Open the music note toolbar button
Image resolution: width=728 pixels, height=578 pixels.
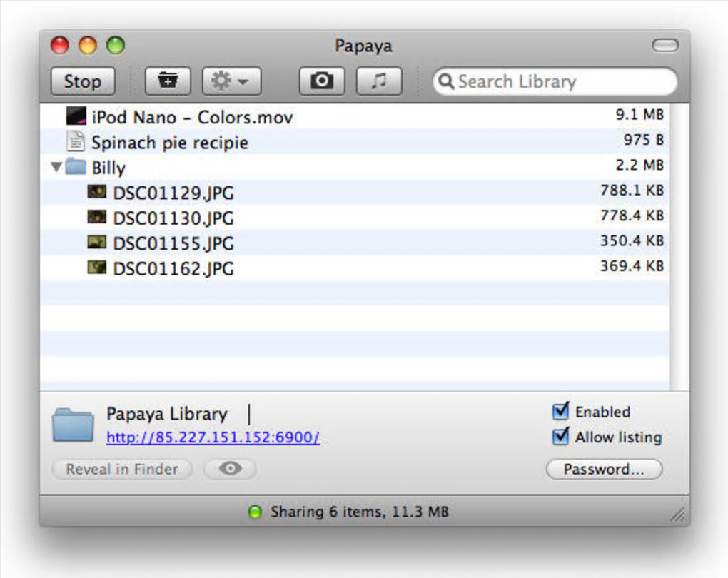click(x=379, y=81)
